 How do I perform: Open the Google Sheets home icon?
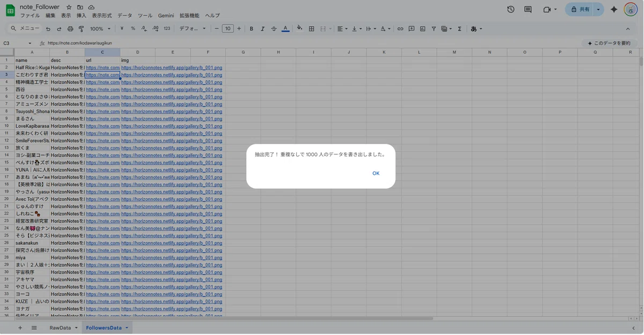tap(10, 11)
